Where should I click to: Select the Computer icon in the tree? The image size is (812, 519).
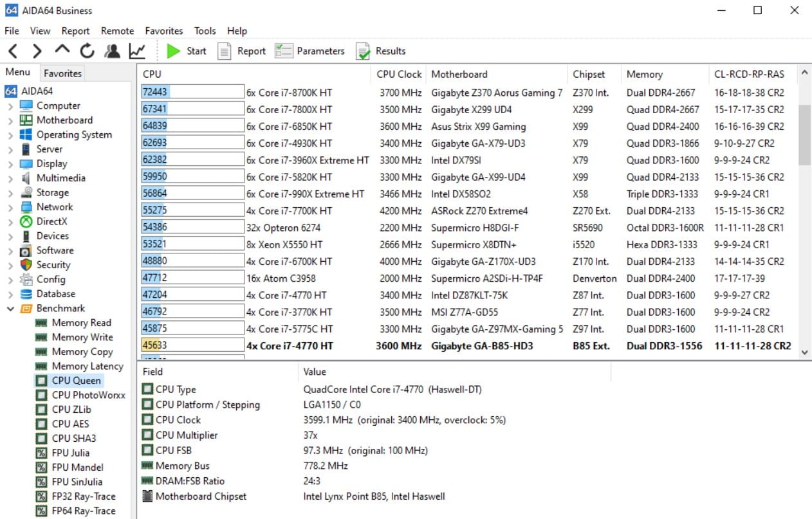26,105
